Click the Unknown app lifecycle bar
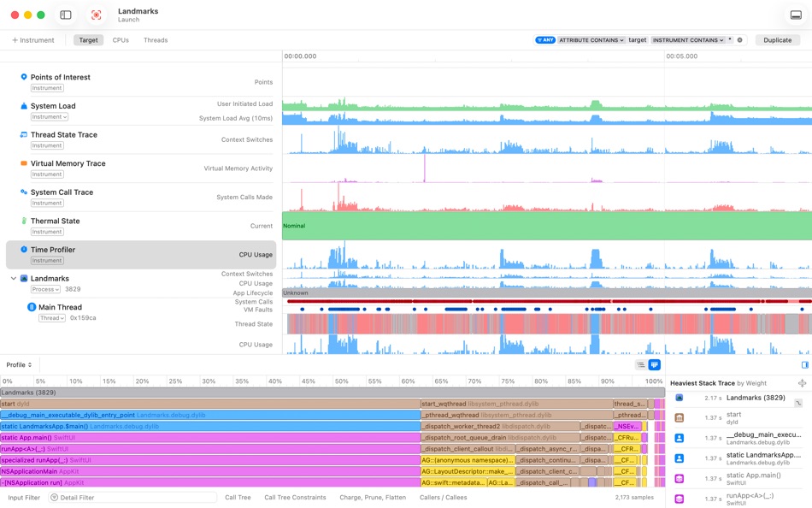This screenshot has width=812, height=508. [x=547, y=292]
